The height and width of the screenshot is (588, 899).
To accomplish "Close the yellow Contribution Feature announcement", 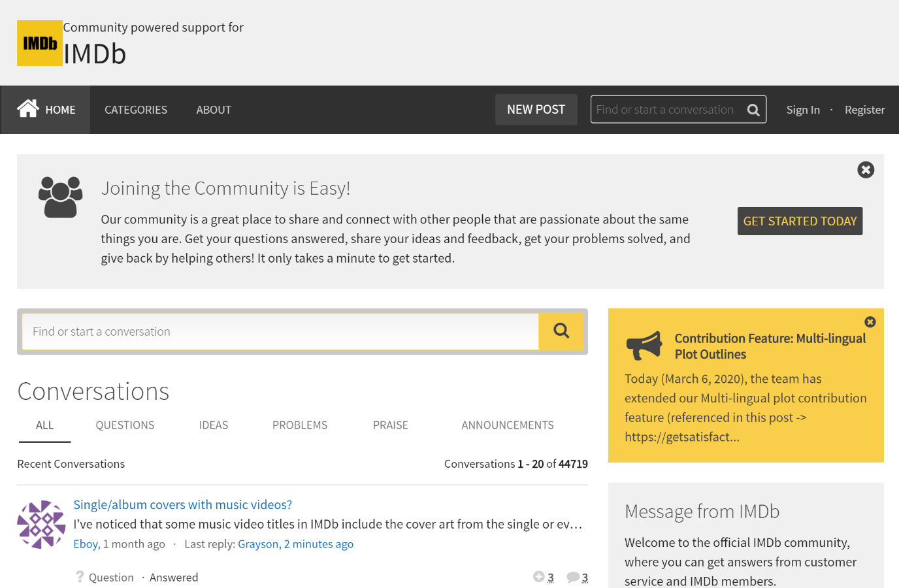I will [x=870, y=322].
